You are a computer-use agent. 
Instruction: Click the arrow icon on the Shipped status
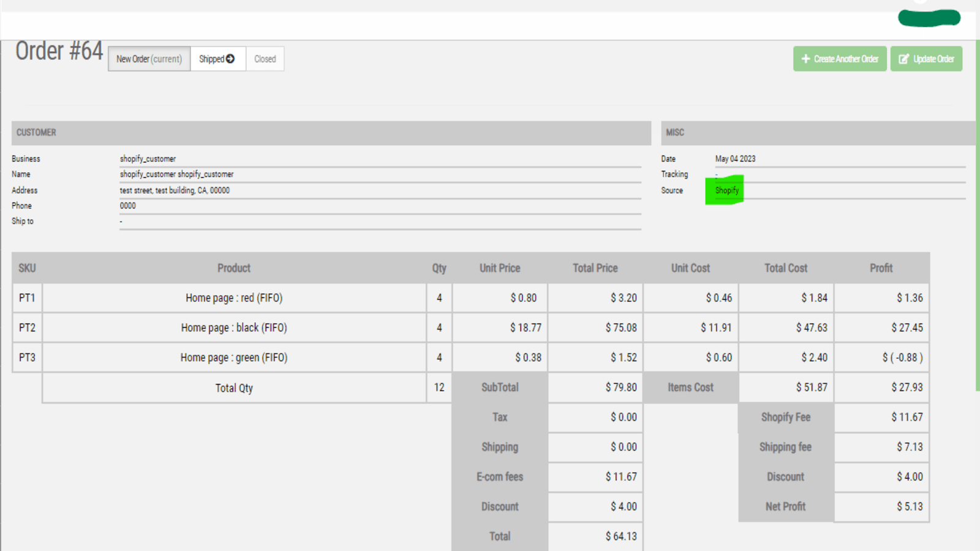click(230, 59)
